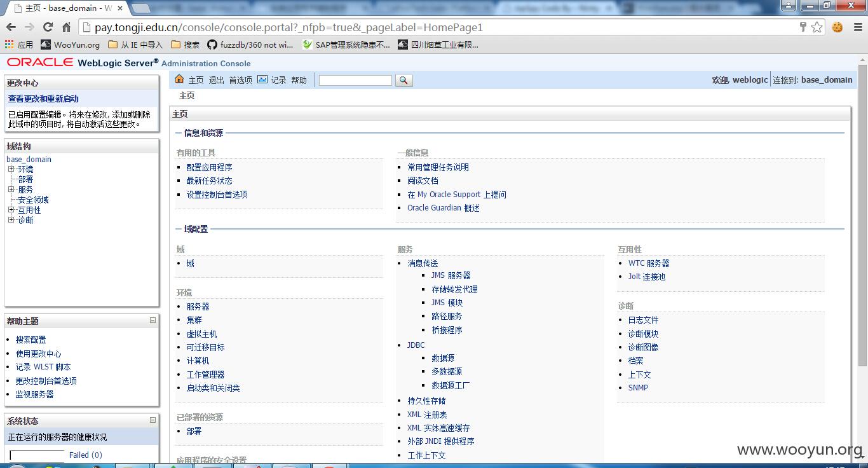Click 查看更改和重新启动 link

click(43, 99)
